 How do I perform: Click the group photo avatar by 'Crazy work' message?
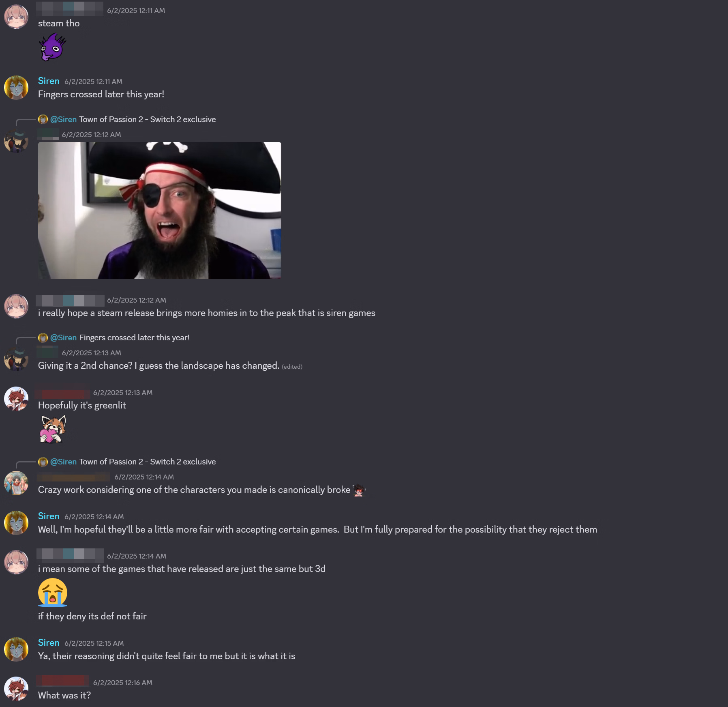[x=16, y=484]
